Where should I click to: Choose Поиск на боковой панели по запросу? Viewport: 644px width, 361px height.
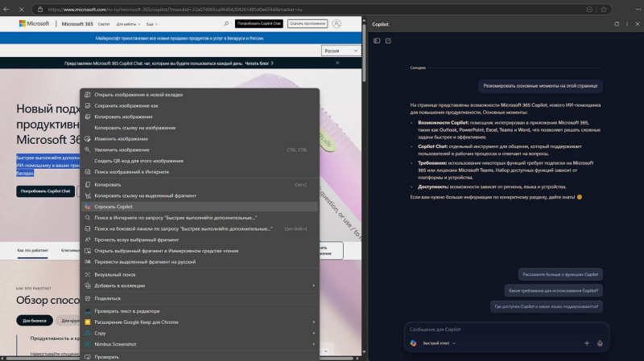200,229
